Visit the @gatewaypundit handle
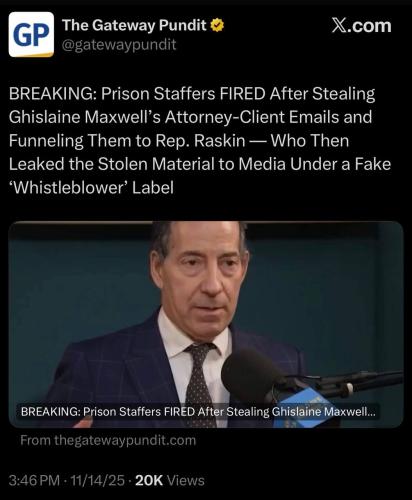This screenshot has height=500, width=412. tap(119, 44)
